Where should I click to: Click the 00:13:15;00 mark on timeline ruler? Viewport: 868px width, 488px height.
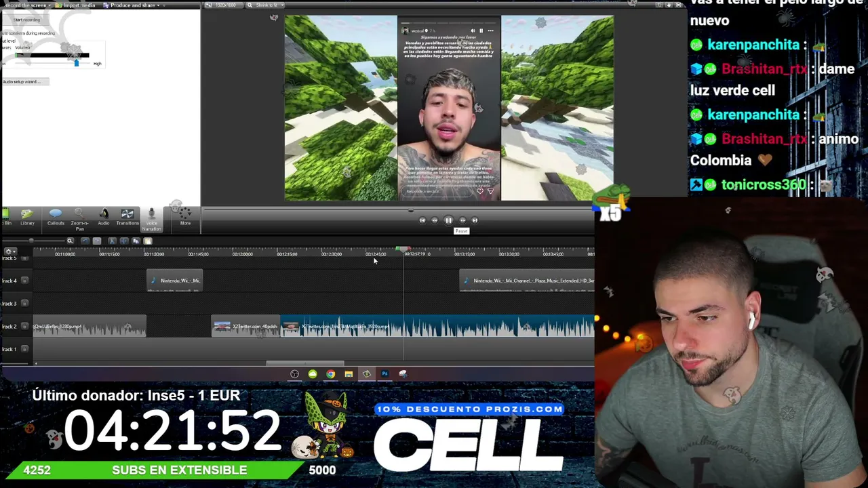pyautogui.click(x=465, y=254)
